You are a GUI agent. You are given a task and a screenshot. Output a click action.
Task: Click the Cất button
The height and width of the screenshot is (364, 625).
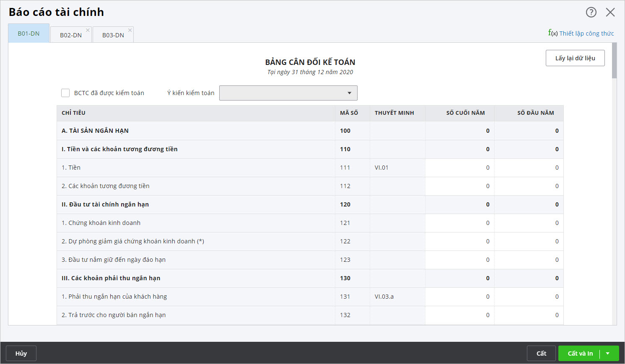tap(541, 354)
